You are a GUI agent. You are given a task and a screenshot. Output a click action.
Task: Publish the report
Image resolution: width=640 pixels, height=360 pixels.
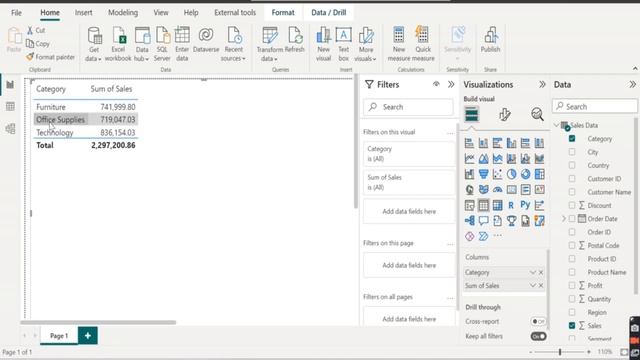[490, 40]
